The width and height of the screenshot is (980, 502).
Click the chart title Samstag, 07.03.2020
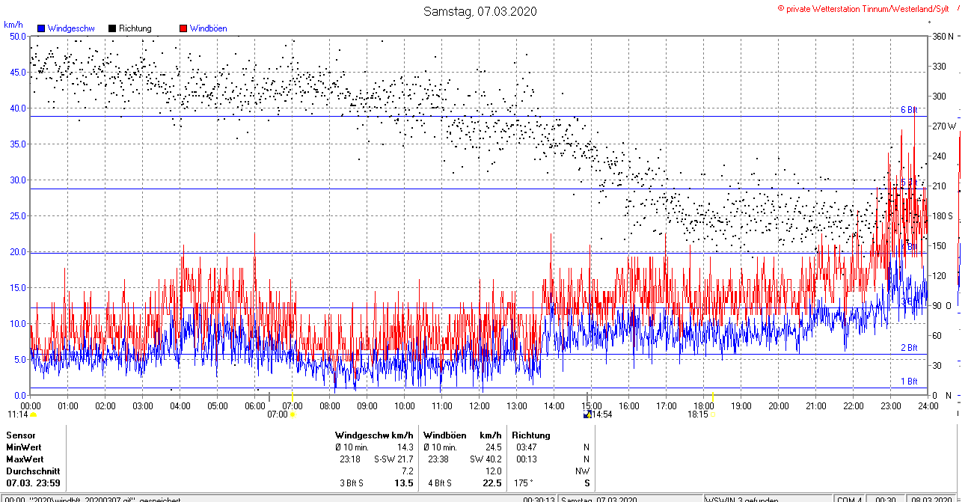tap(480, 11)
